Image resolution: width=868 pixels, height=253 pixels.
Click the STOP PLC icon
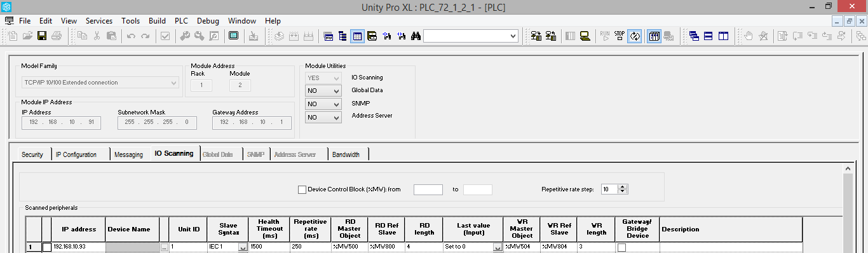(x=620, y=36)
